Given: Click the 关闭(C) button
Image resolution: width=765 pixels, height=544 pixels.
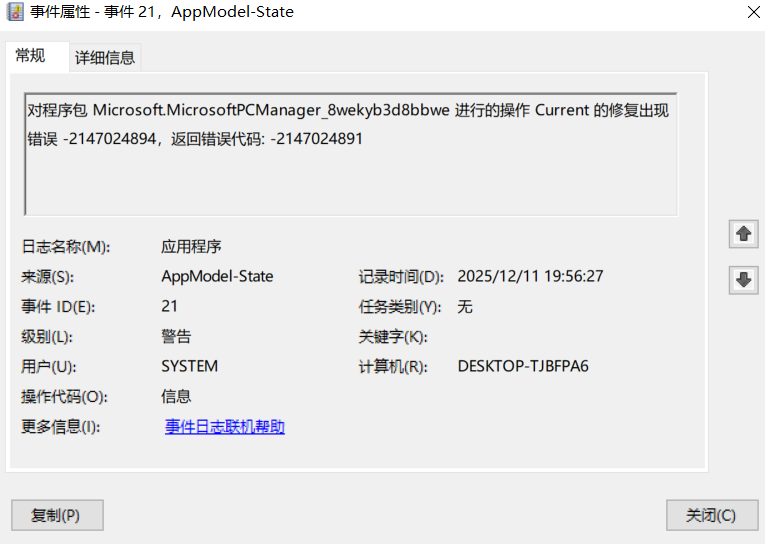Looking at the screenshot, I should pos(712,515).
